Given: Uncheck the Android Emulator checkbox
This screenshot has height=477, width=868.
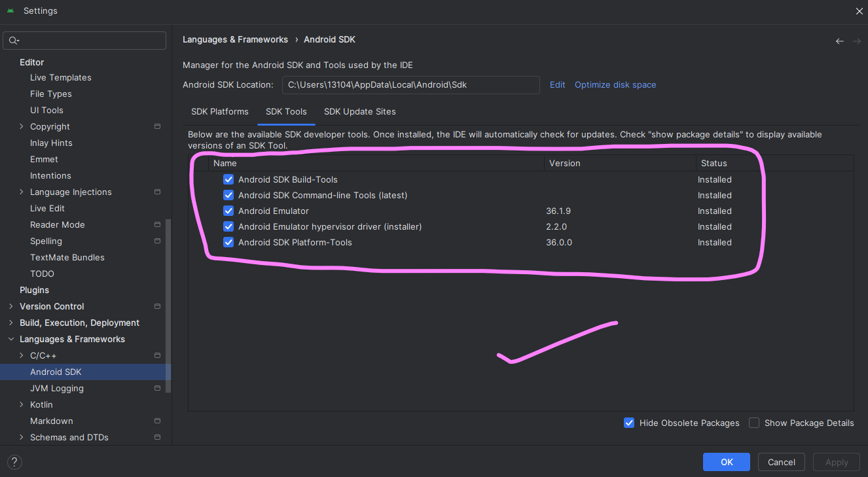Looking at the screenshot, I should coord(228,211).
